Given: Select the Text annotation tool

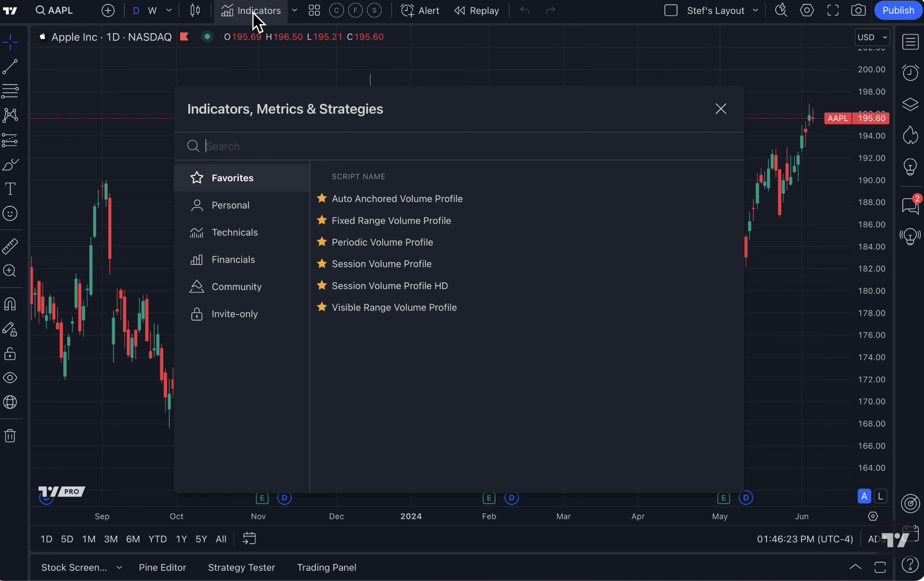Looking at the screenshot, I should click(x=10, y=189).
